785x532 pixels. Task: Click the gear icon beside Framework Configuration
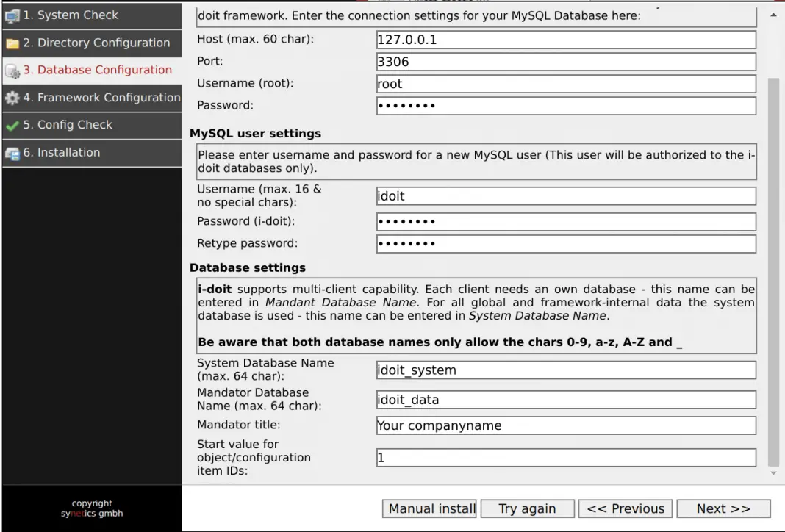(x=12, y=98)
